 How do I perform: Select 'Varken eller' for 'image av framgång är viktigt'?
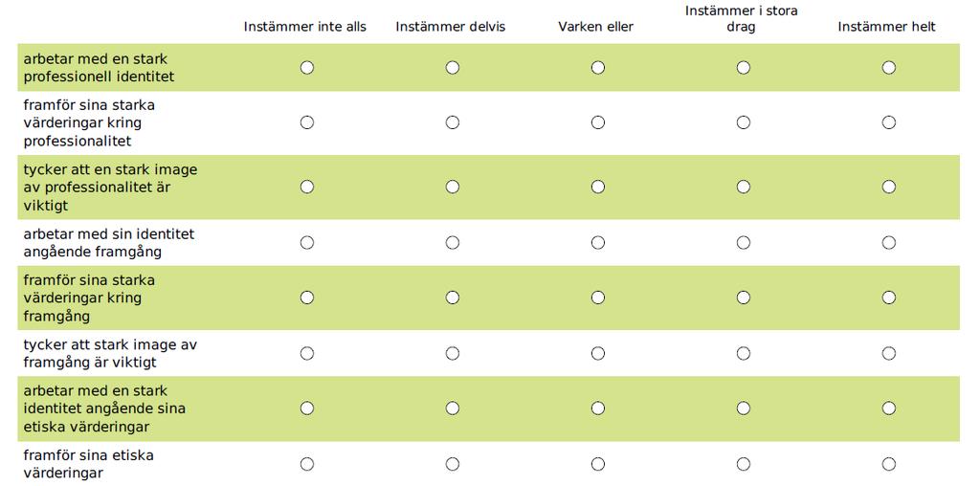[x=598, y=354]
